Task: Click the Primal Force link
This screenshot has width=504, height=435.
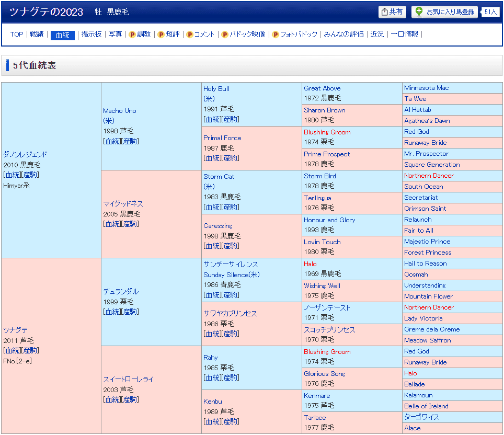Action: pyautogui.click(x=222, y=138)
